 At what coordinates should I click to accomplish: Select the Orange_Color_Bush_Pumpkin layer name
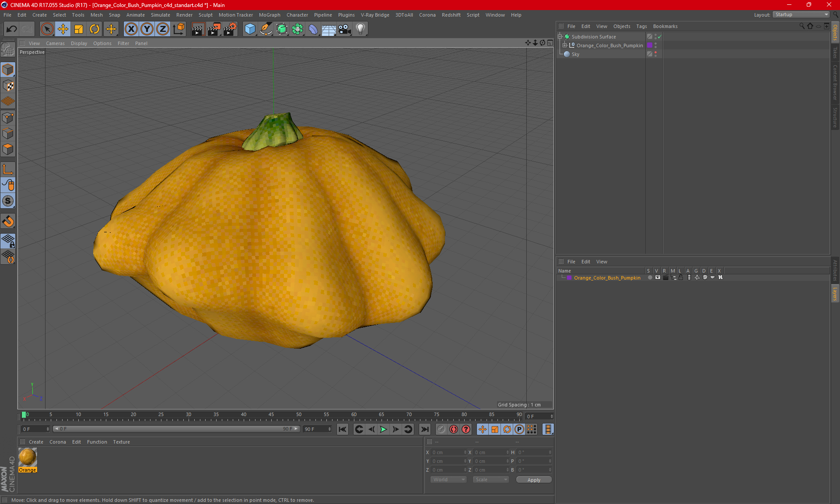click(x=607, y=278)
